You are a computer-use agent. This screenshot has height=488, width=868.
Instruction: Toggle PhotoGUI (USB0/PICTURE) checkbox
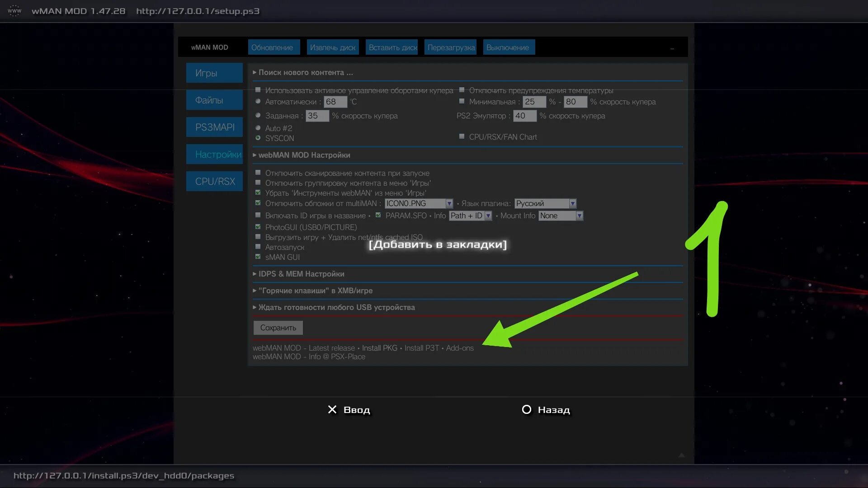pos(258,227)
